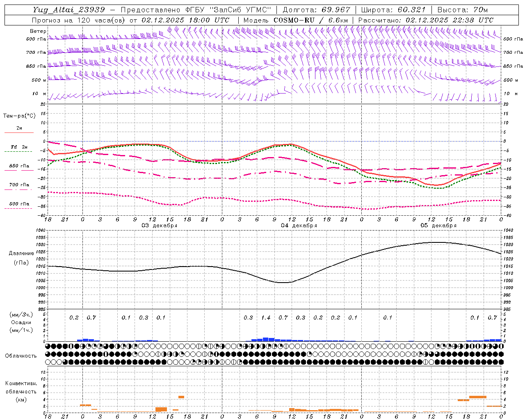Click the Конвективн. convective cloud label

pyautogui.click(x=21, y=383)
